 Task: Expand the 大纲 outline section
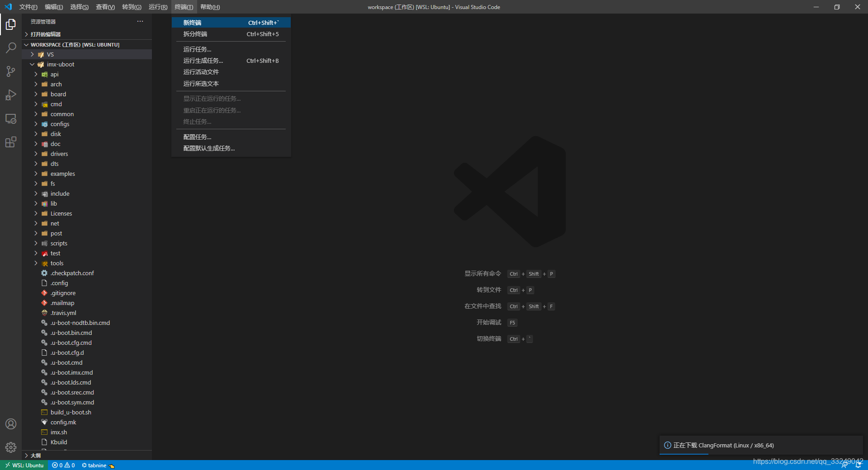87,455
